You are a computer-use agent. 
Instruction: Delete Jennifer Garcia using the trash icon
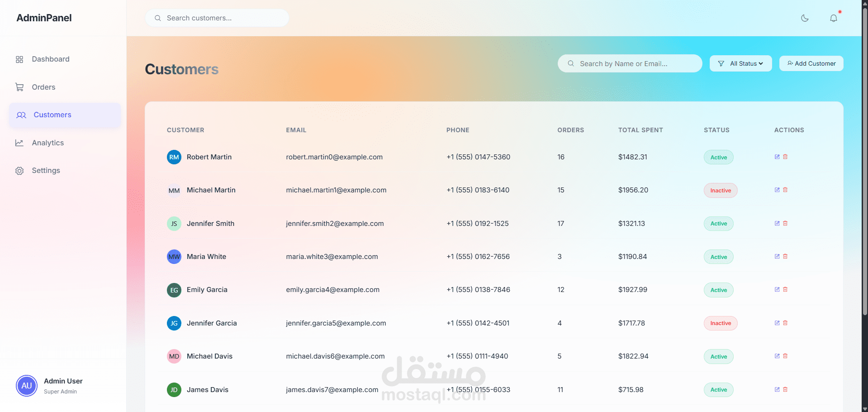tap(785, 323)
